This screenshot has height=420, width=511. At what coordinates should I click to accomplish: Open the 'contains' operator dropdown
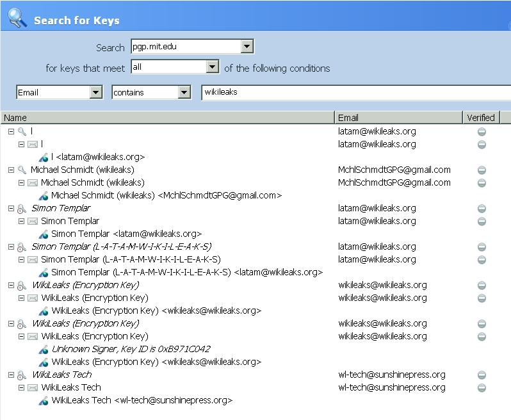coord(184,92)
